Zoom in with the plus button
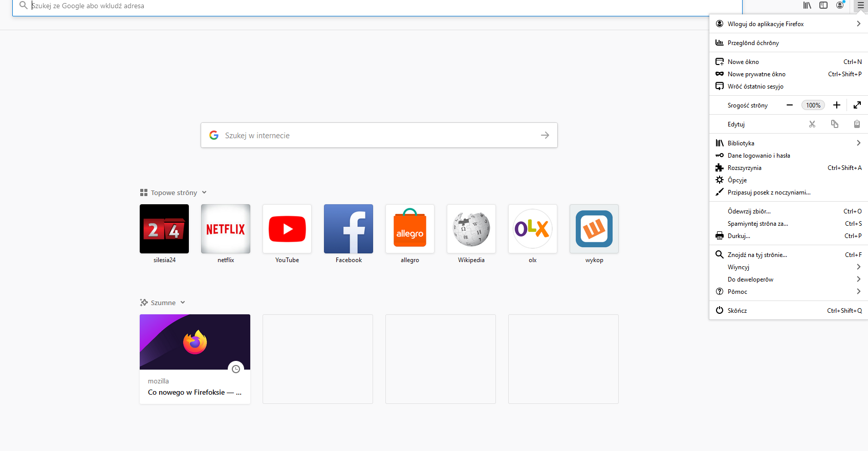The image size is (868, 451). point(837,105)
